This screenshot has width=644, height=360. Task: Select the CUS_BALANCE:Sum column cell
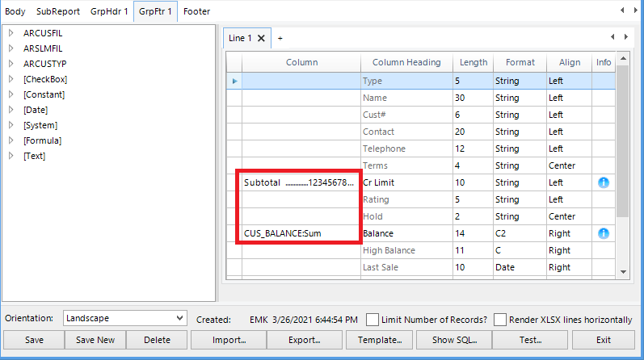[x=299, y=234]
